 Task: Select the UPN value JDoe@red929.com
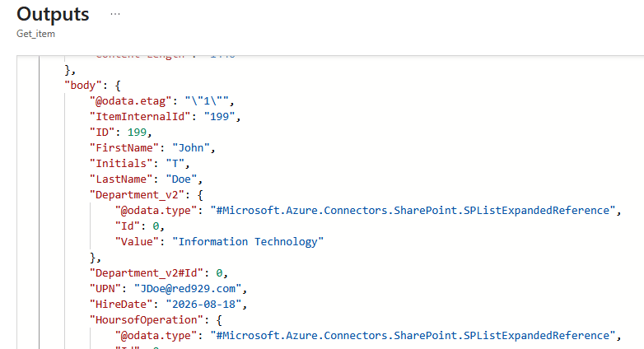[188, 288]
